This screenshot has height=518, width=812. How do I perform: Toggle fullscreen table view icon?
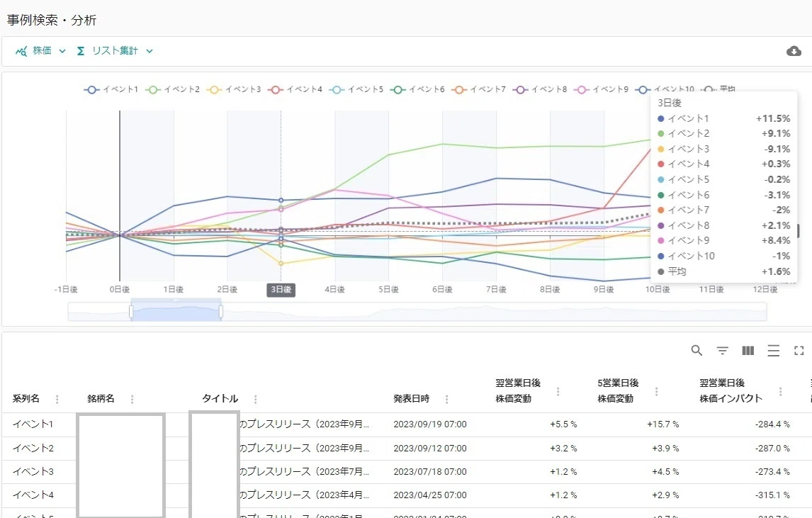799,351
